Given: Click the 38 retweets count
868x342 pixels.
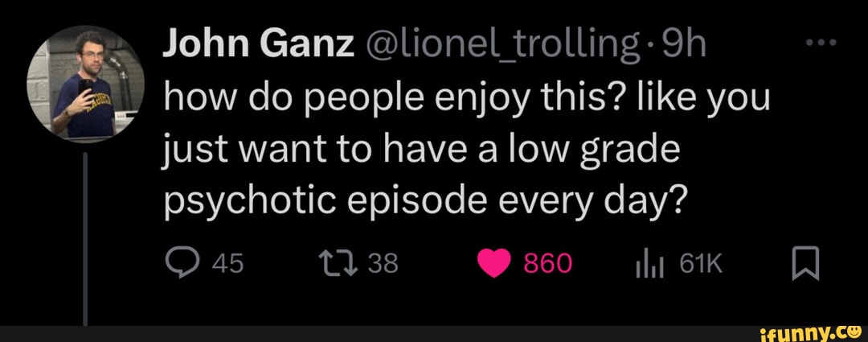Looking at the screenshot, I should pyautogui.click(x=383, y=263).
